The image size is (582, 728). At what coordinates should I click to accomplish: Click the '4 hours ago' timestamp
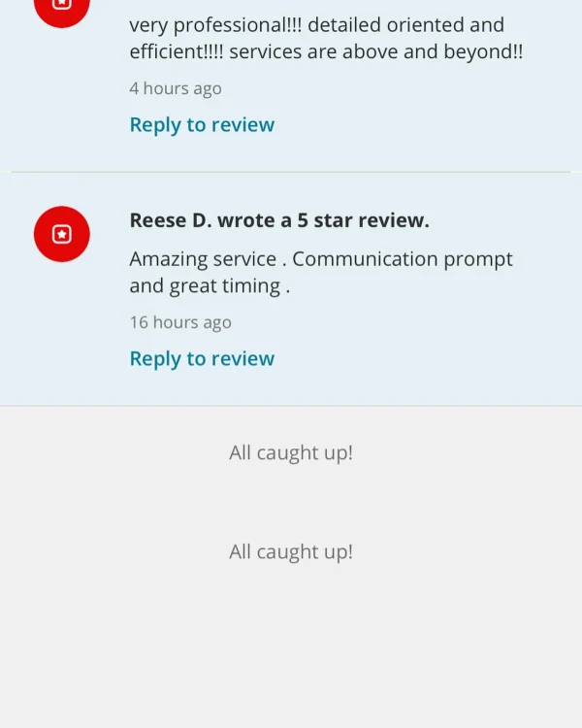[176, 88]
